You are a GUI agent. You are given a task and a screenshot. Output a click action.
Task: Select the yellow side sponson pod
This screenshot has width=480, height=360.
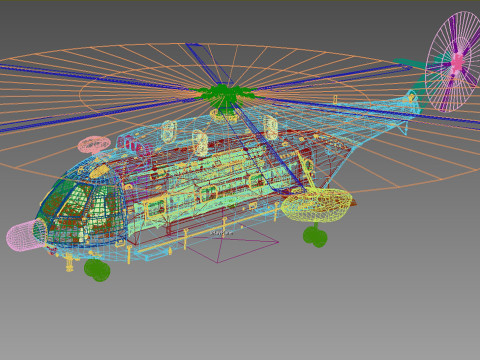tap(316, 205)
